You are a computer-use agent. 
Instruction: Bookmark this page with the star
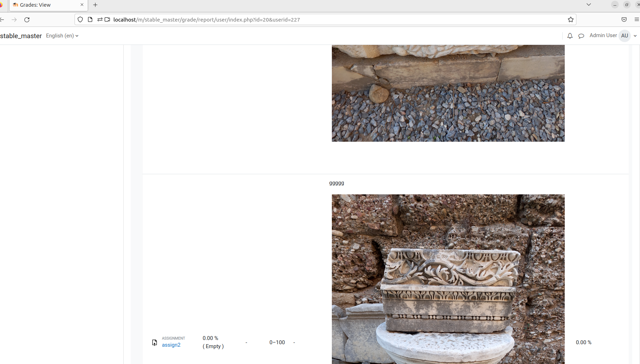570,20
